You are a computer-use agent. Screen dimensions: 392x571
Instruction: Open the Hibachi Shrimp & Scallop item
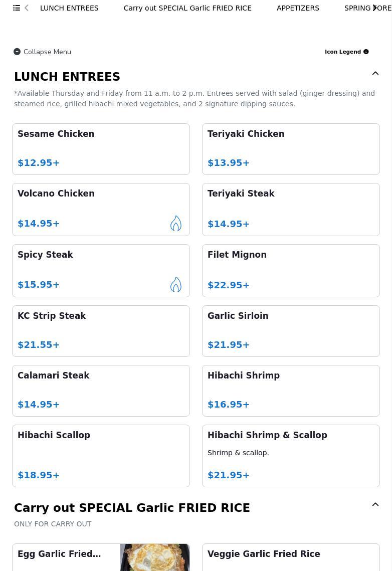291,456
